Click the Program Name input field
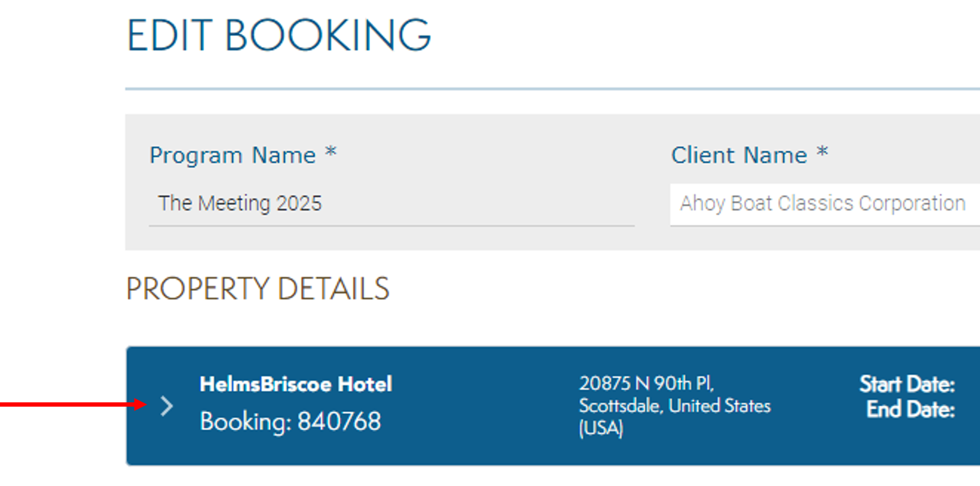The width and height of the screenshot is (980, 486). (390, 204)
